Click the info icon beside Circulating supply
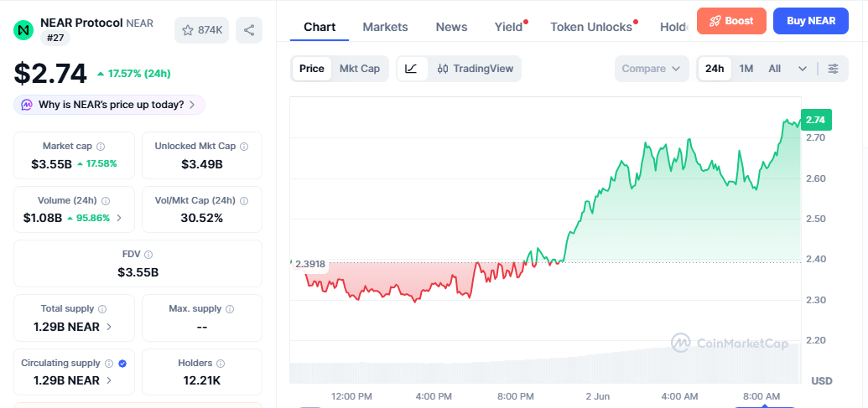The image size is (868, 408). 109,364
